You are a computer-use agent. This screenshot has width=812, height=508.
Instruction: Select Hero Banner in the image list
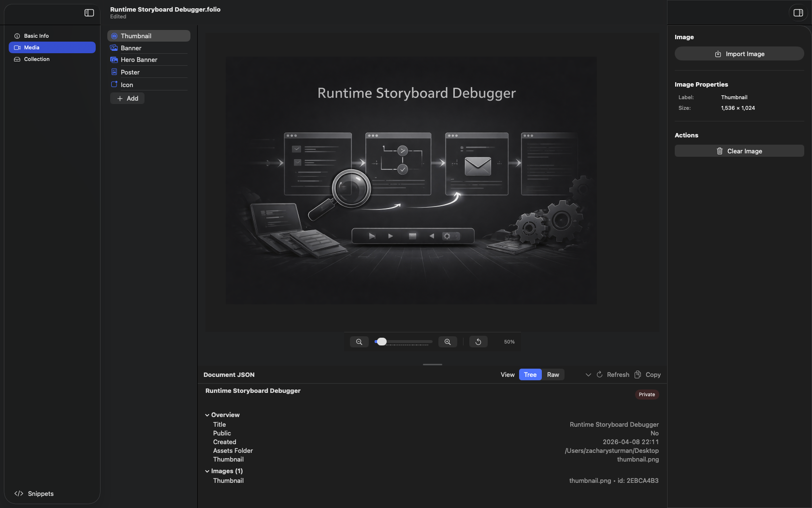139,60
